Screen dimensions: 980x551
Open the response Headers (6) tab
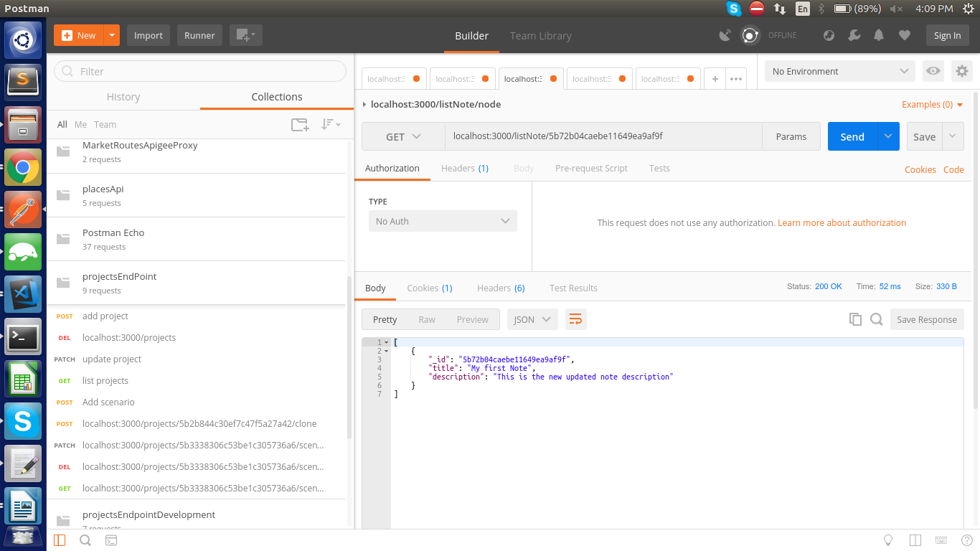click(x=501, y=288)
